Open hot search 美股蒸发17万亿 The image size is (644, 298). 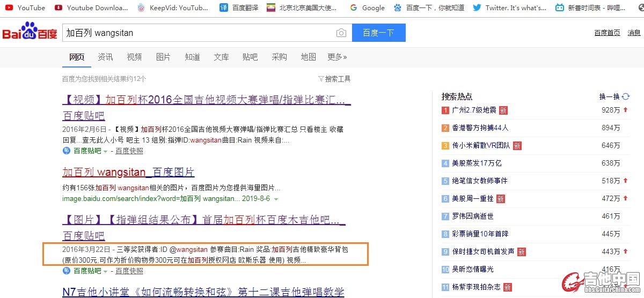(477, 163)
